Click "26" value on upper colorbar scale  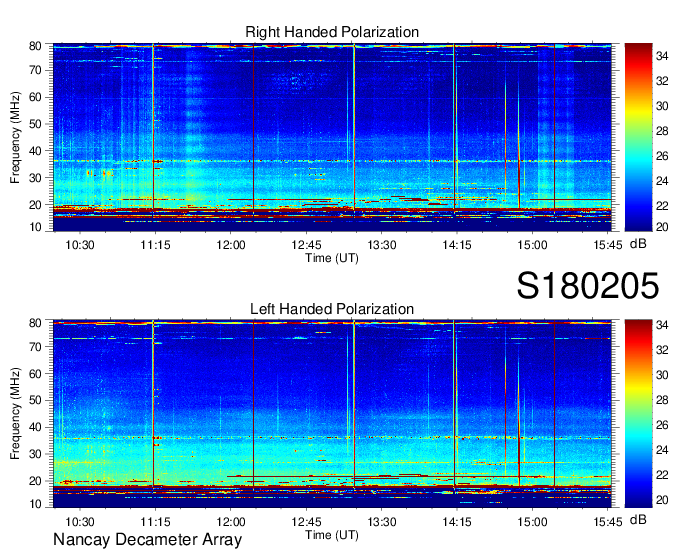tap(662, 156)
